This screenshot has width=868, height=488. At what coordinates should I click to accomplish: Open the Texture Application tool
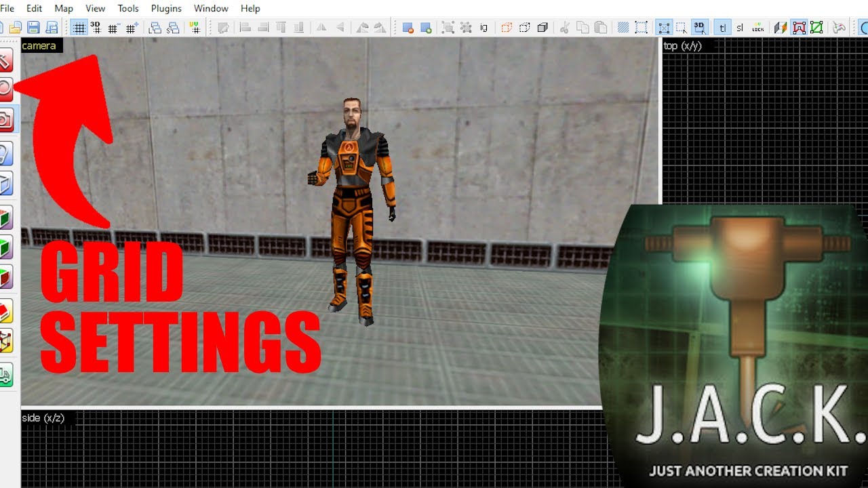[5, 218]
